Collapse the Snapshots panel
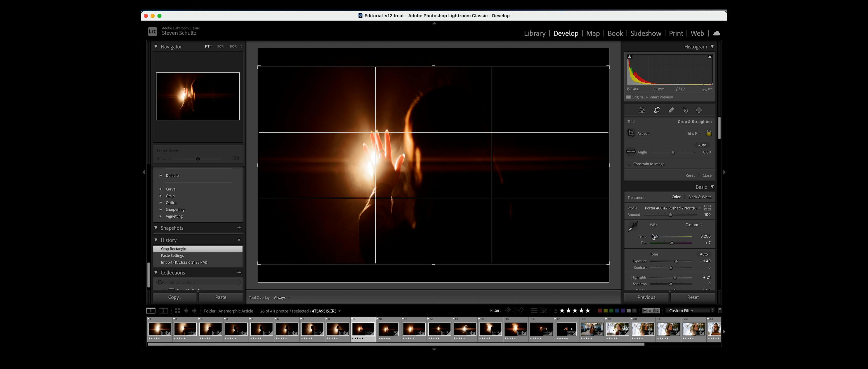The height and width of the screenshot is (369, 868). (x=156, y=228)
